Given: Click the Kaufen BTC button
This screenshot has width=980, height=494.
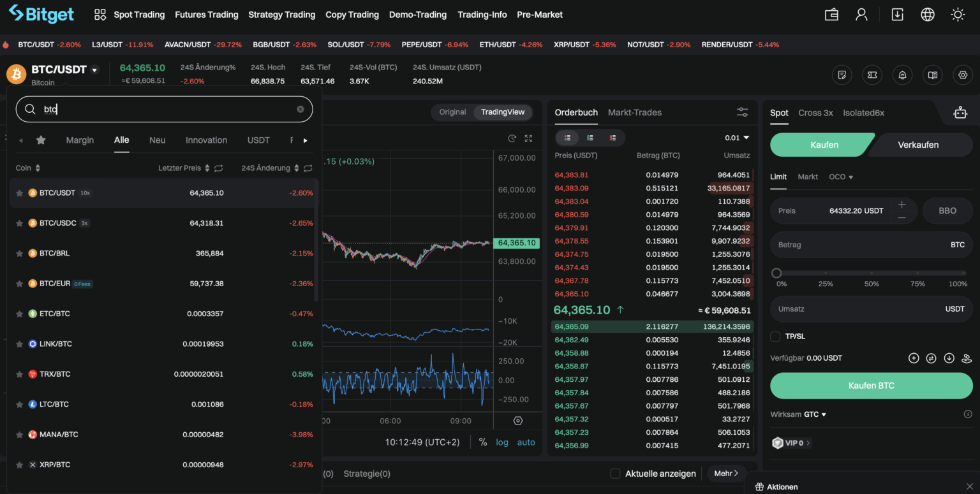Looking at the screenshot, I should tap(870, 385).
